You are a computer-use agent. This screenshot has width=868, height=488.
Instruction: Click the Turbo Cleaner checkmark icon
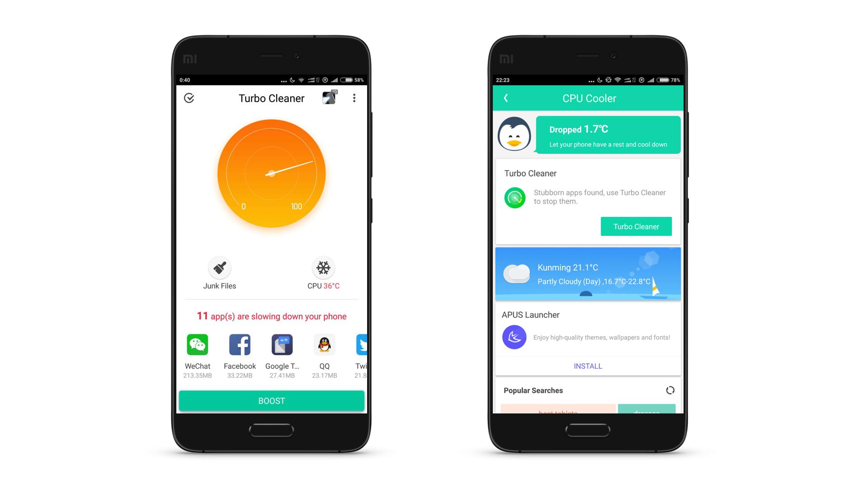pyautogui.click(x=189, y=99)
